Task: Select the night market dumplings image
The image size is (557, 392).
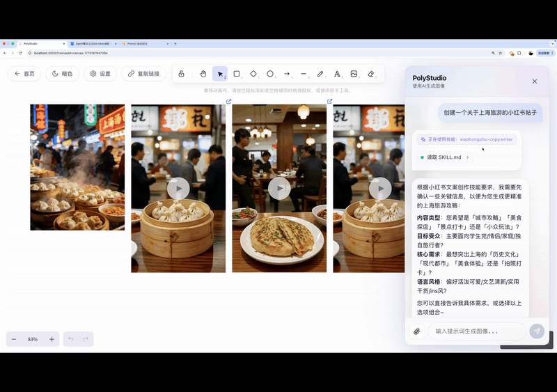Action: (x=77, y=167)
